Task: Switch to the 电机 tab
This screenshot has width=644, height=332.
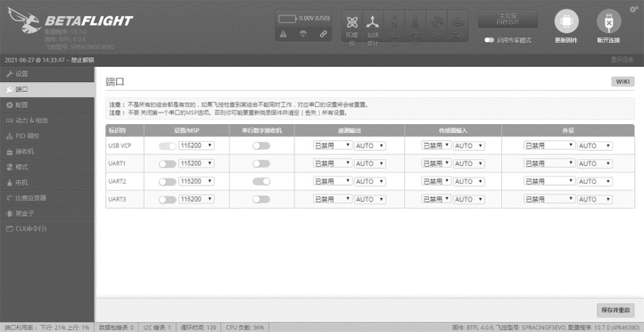Action: point(47,183)
